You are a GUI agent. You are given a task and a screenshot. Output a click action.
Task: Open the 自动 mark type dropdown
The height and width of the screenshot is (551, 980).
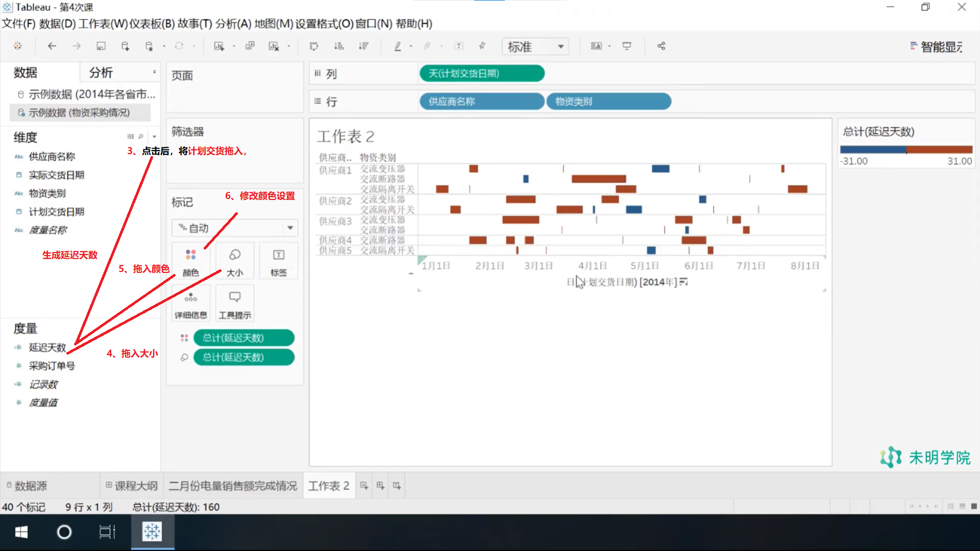[234, 228]
